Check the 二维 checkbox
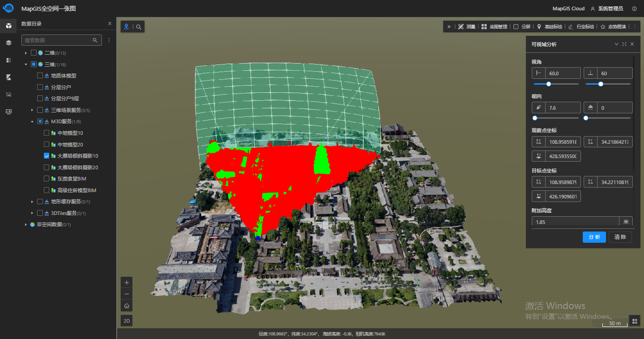The image size is (644, 339). 34,53
